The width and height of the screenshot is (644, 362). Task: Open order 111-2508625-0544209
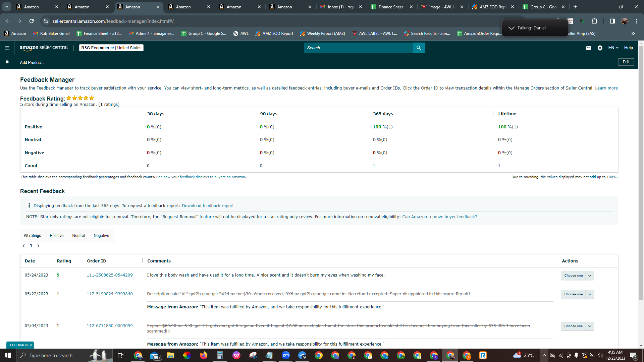click(110, 275)
